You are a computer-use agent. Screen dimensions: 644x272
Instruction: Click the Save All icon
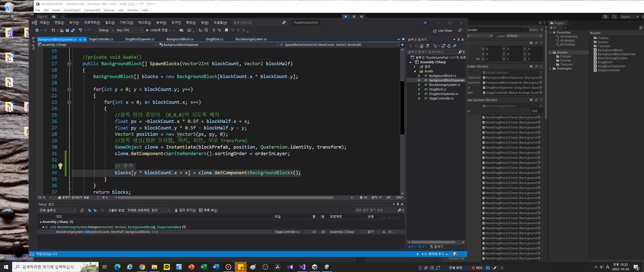click(x=73, y=30)
